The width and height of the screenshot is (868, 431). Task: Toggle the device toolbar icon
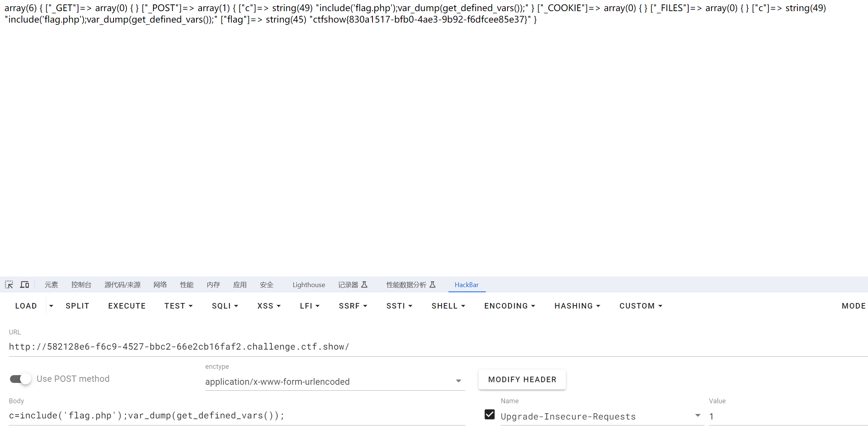pos(25,284)
